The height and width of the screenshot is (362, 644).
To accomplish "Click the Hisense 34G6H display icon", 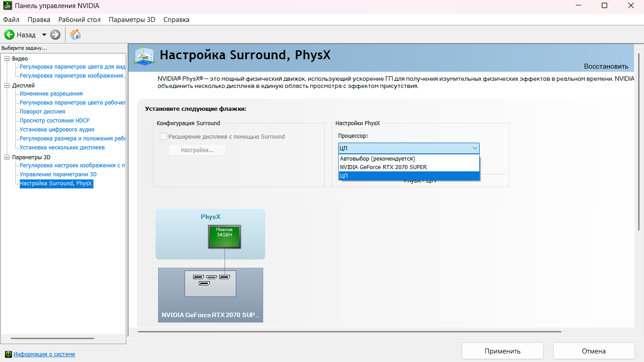I will pyautogui.click(x=225, y=237).
